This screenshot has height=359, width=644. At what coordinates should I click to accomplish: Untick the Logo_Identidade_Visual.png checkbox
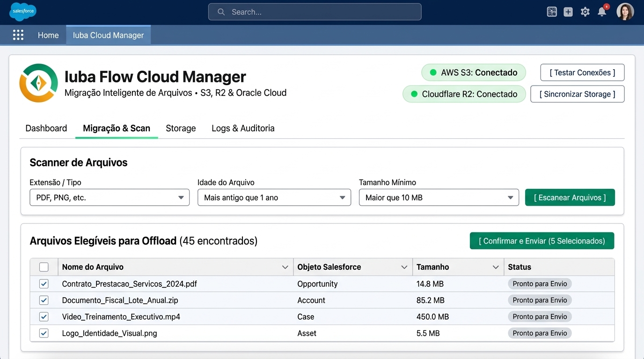pyautogui.click(x=44, y=333)
